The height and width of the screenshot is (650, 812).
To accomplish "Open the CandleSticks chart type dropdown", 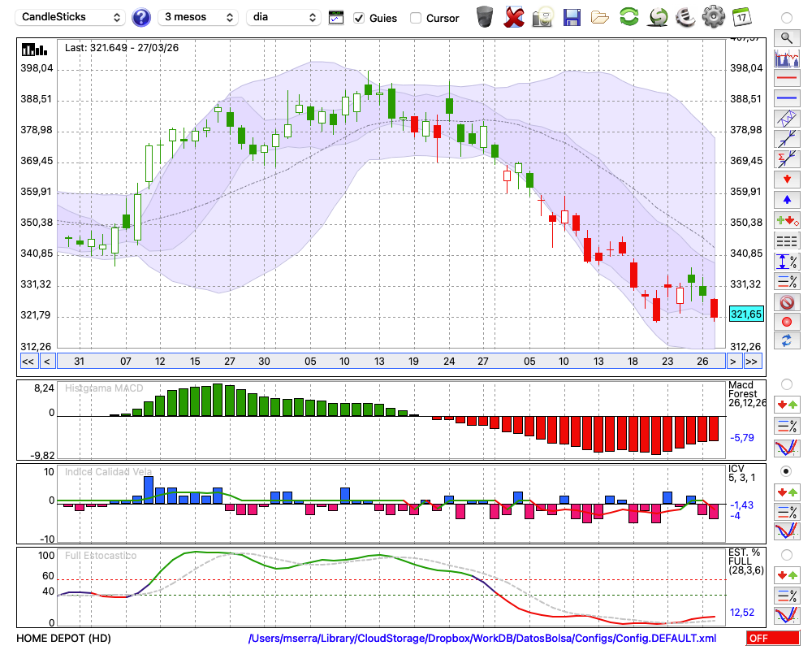I will 71,17.
